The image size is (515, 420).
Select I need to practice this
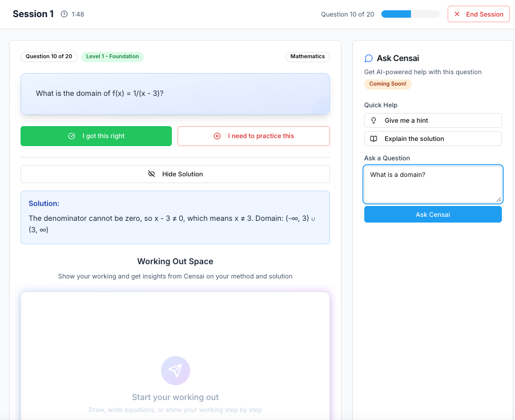tap(254, 136)
